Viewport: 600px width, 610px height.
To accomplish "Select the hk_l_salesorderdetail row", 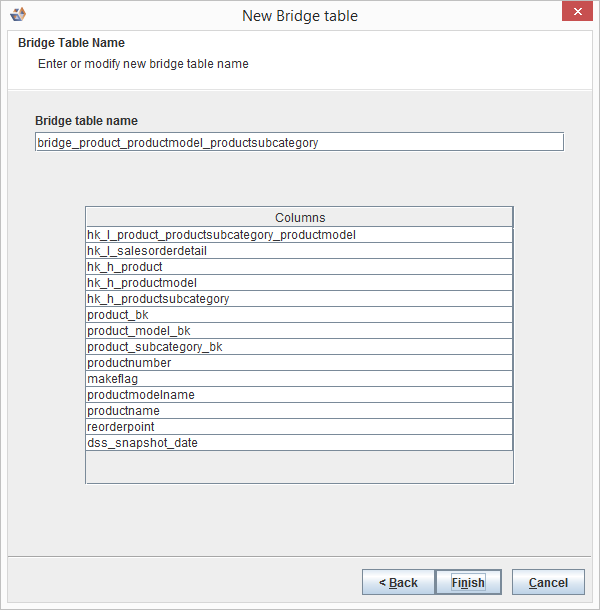I will click(299, 251).
